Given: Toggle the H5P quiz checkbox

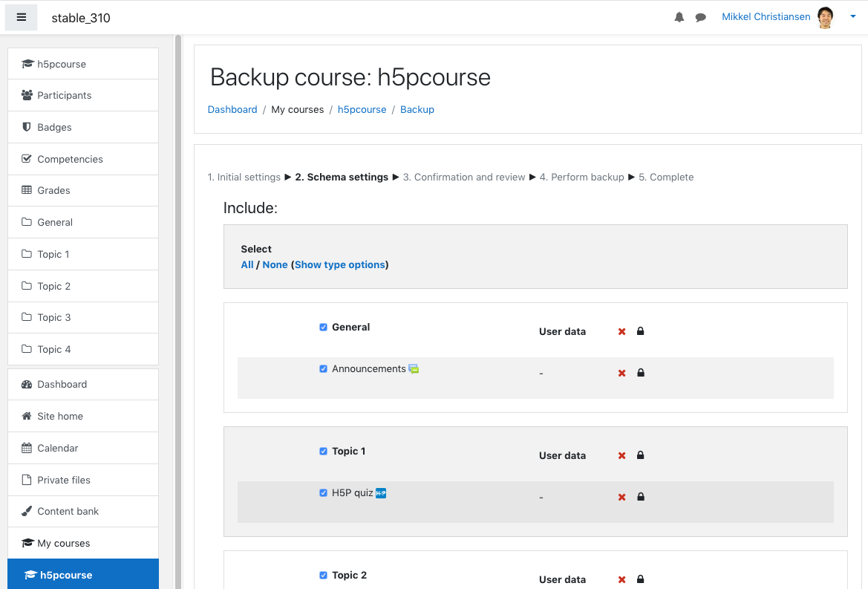Looking at the screenshot, I should (323, 492).
